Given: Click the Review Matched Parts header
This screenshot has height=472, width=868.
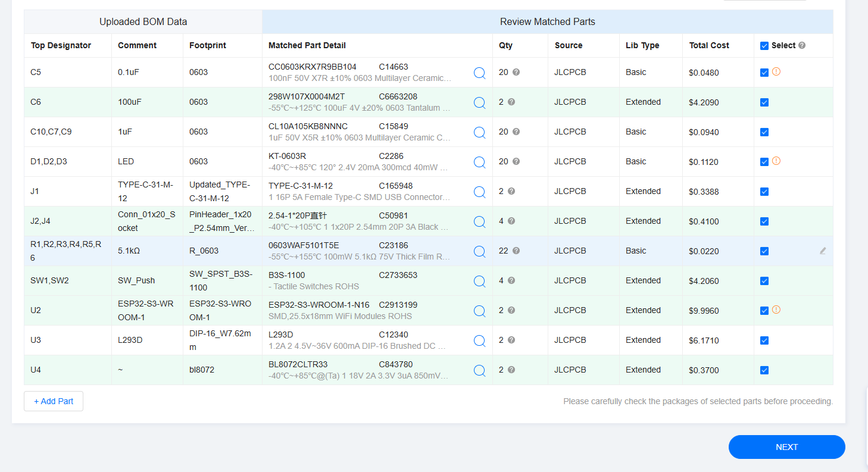Looking at the screenshot, I should tap(547, 22).
